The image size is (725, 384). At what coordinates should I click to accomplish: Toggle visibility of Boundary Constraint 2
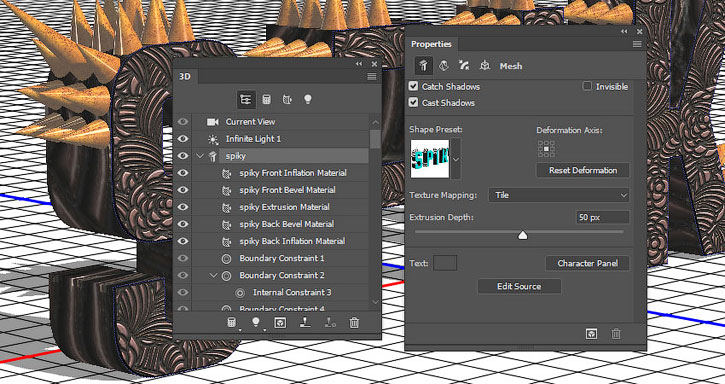point(183,275)
